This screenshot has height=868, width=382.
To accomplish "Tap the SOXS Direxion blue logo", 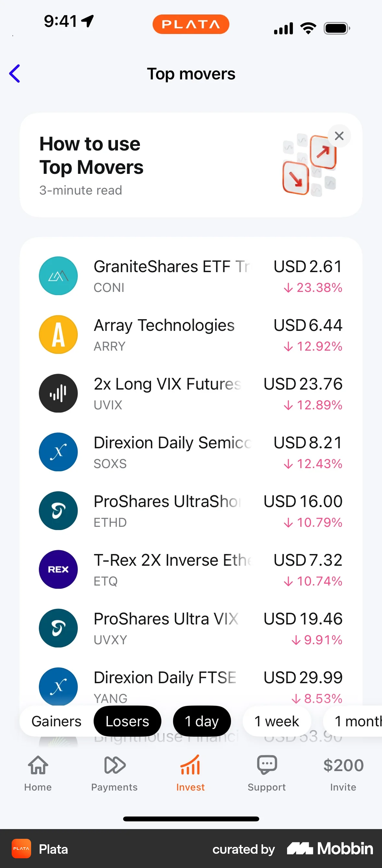I will (58, 452).
